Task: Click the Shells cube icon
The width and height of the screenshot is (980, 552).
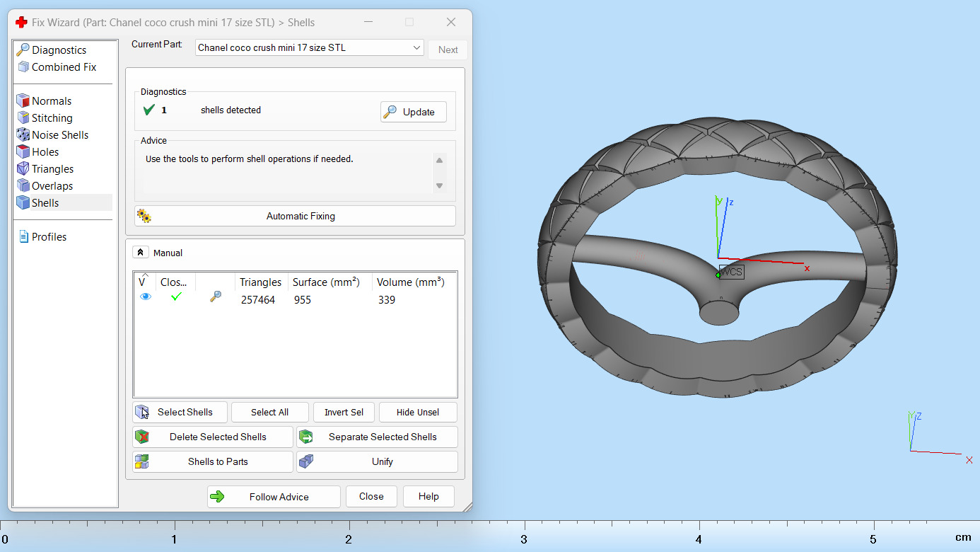Action: 23,203
